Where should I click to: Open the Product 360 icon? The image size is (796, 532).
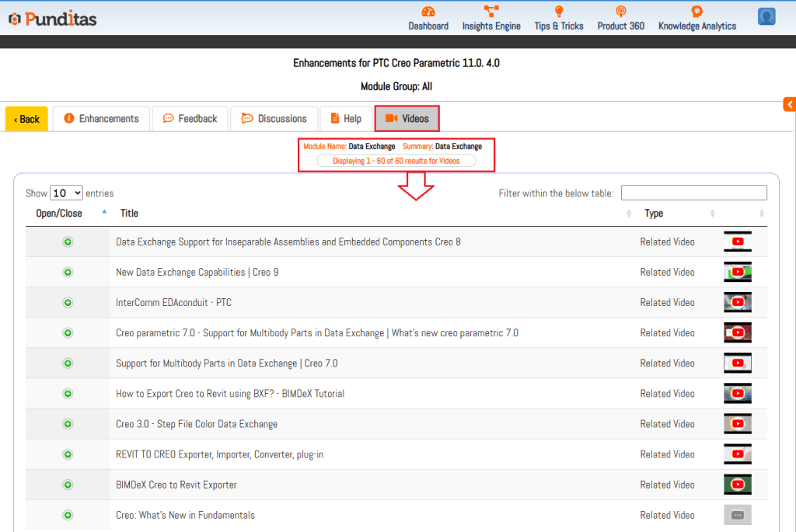[620, 12]
